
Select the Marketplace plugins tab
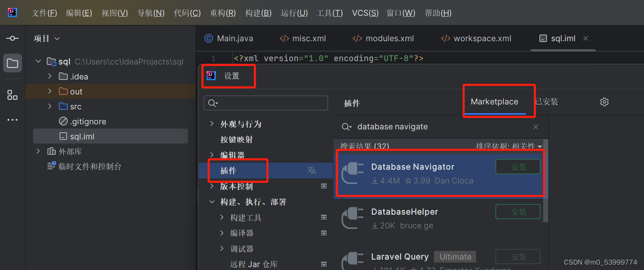point(494,102)
